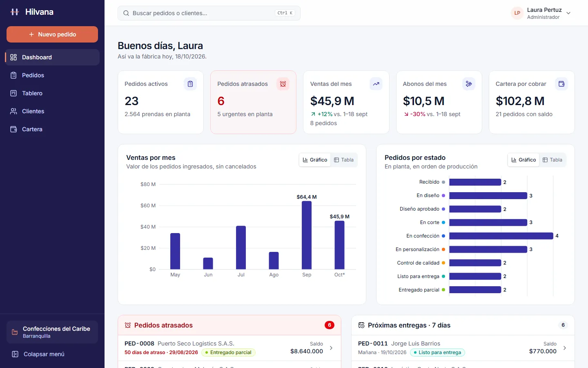Click the Dashboard grid icon in sidebar
This screenshot has height=368, width=588.
(x=13, y=57)
